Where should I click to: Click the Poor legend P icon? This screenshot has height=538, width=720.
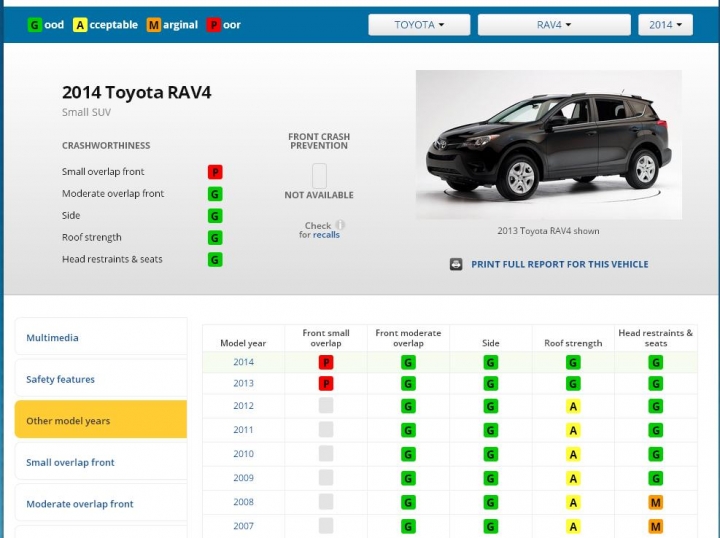pyautogui.click(x=214, y=25)
